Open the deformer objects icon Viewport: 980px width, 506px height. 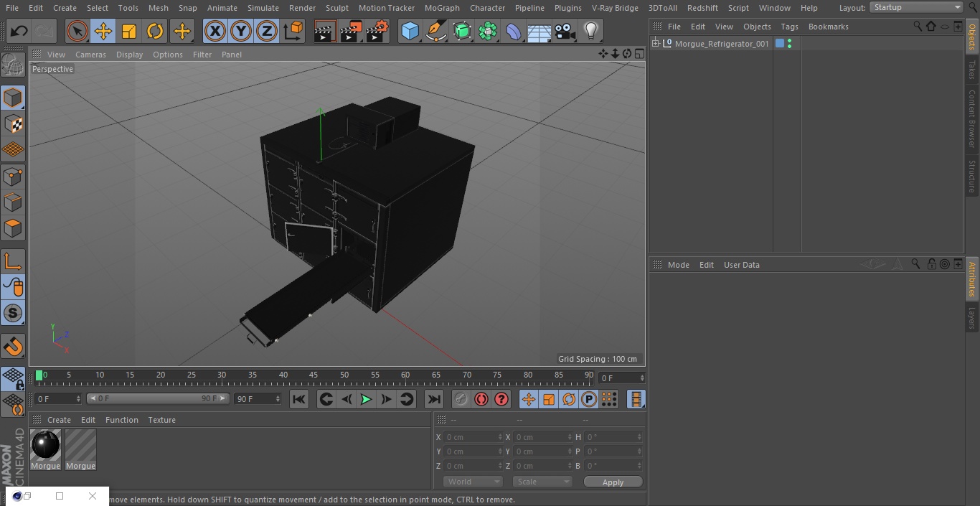click(514, 32)
